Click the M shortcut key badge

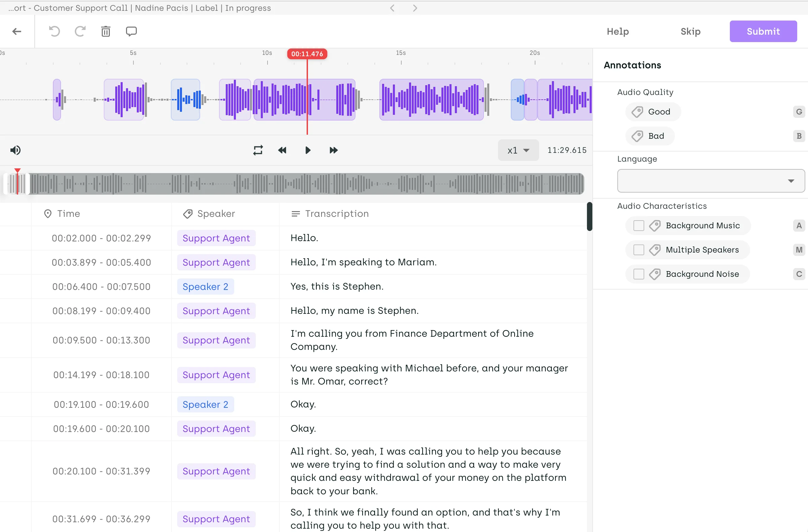[x=799, y=250]
